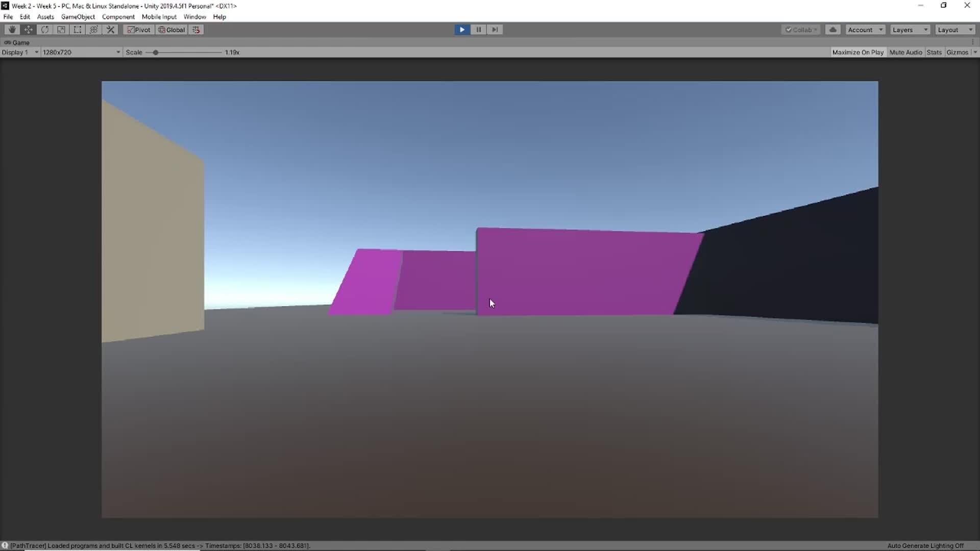Enter Play mode
980x551 pixels.
461,30
